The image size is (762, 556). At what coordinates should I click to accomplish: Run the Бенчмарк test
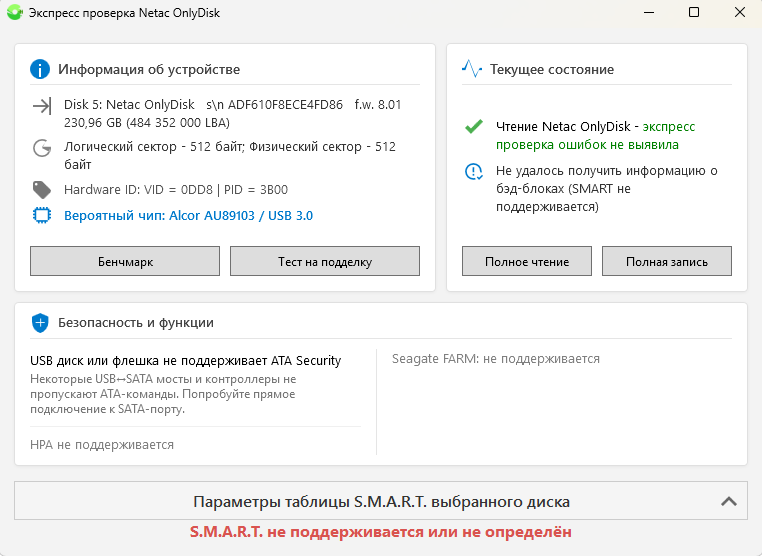125,261
